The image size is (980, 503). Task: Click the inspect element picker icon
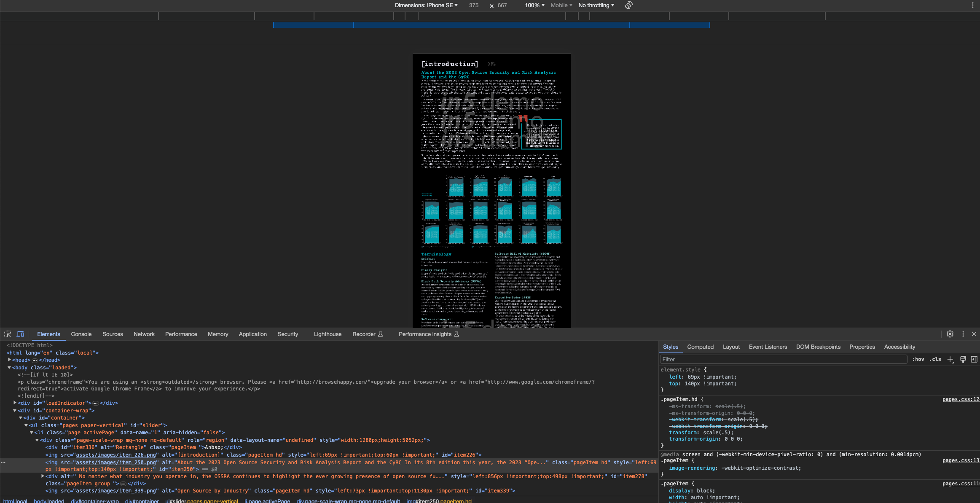pos(8,334)
